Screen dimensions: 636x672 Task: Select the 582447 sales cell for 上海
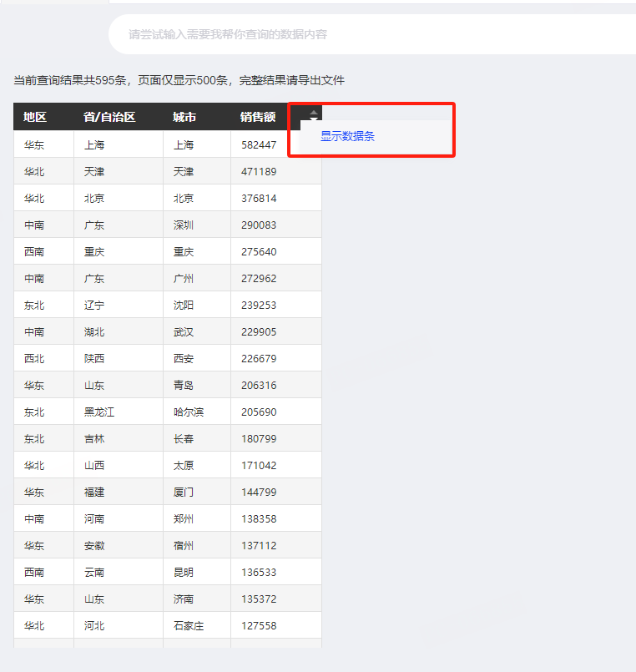(x=259, y=144)
